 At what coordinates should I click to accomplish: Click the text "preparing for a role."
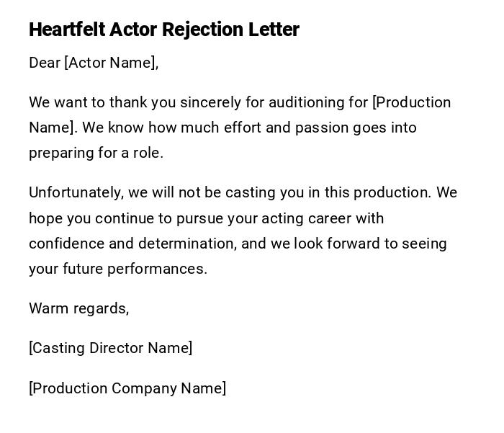pyautogui.click(x=96, y=153)
